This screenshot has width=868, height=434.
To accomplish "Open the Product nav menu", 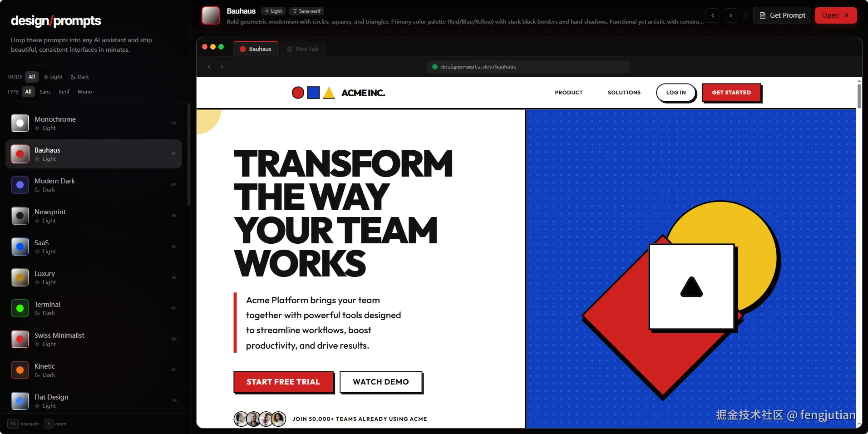I will point(568,93).
